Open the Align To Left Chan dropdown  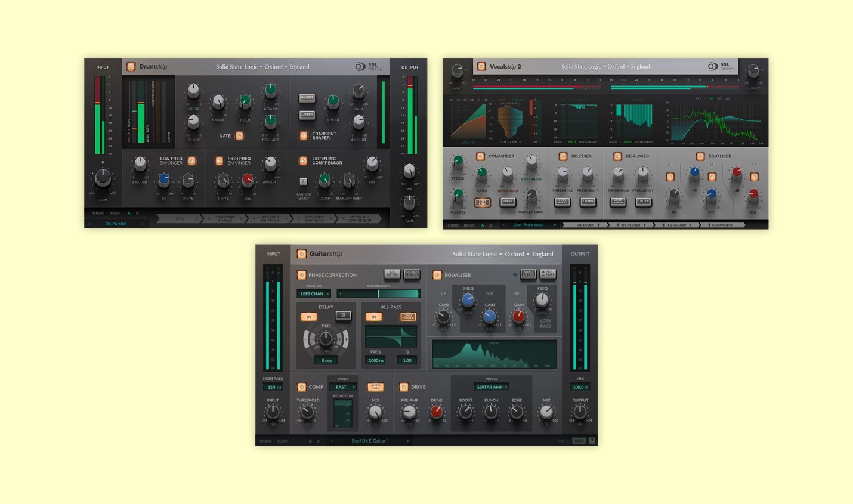point(314,293)
